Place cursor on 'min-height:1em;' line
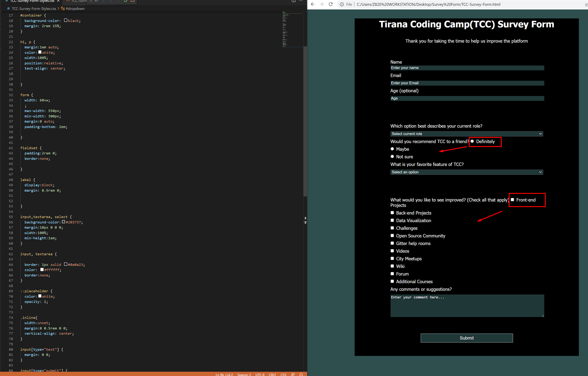This screenshot has width=588, height=376. click(41, 238)
